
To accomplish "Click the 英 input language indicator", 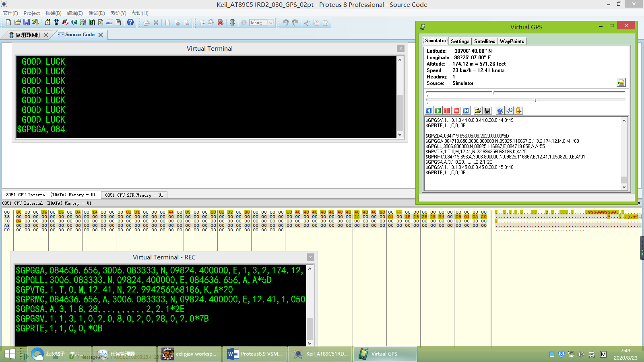I will 592,354.
